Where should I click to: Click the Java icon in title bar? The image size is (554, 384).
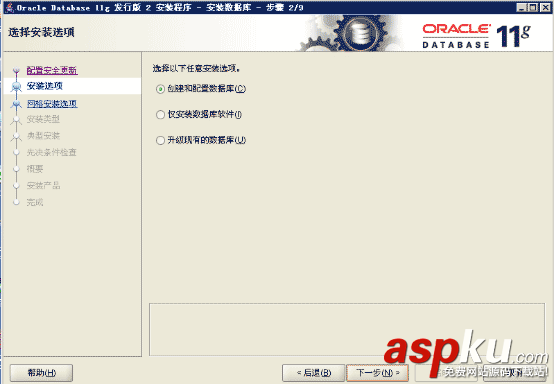[10, 7]
